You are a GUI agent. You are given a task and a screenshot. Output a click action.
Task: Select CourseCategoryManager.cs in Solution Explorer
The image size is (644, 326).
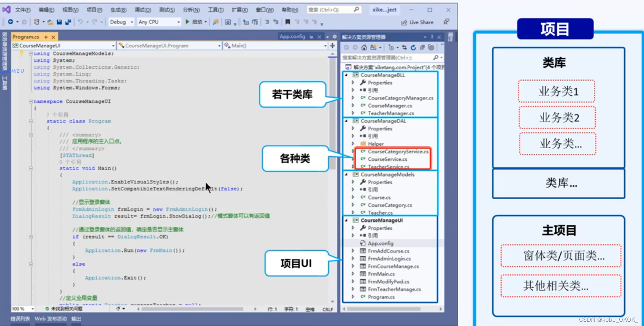coord(400,98)
